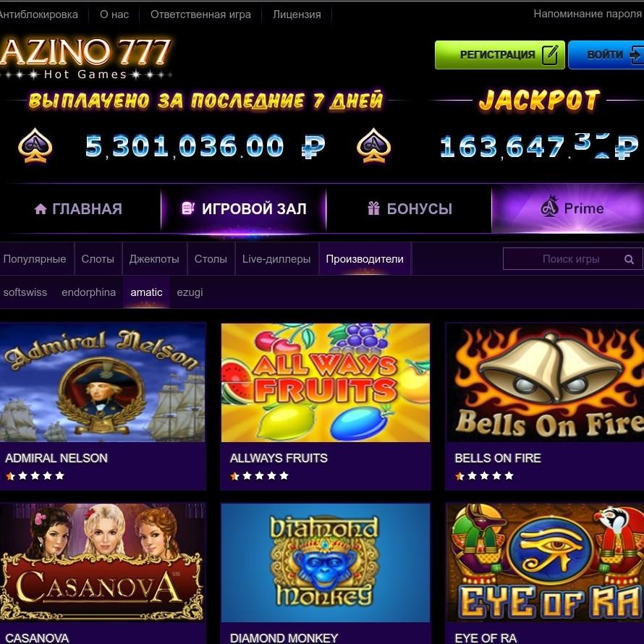Open the Ответственная игра page

[200, 14]
